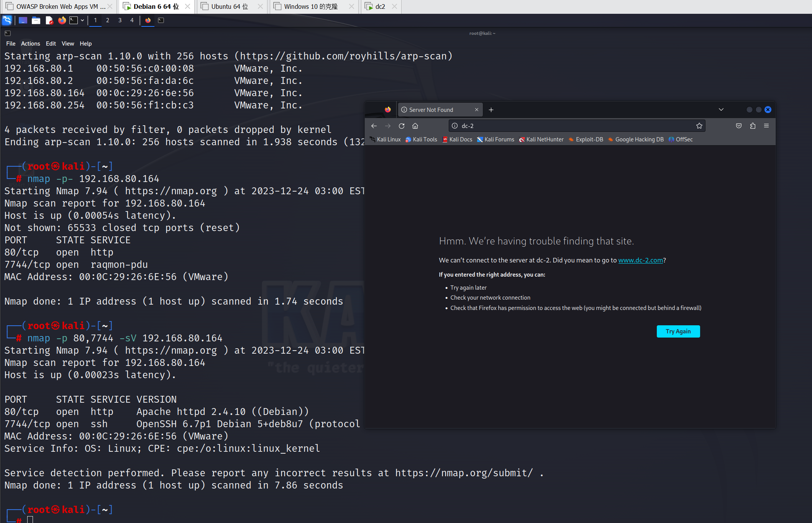Close the Ubuntu 64 VM tab
This screenshot has width=812, height=523.
(260, 7)
